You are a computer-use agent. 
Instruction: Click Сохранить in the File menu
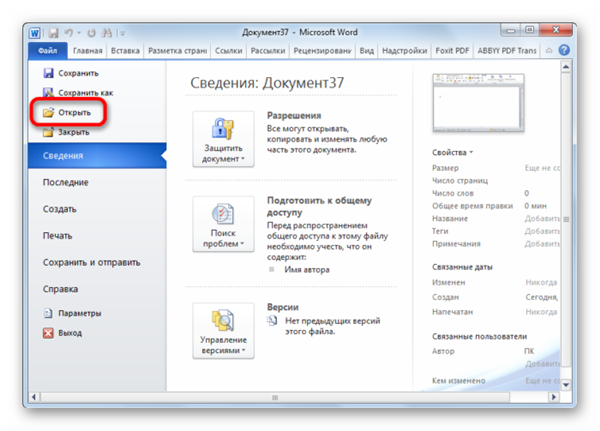(x=71, y=73)
